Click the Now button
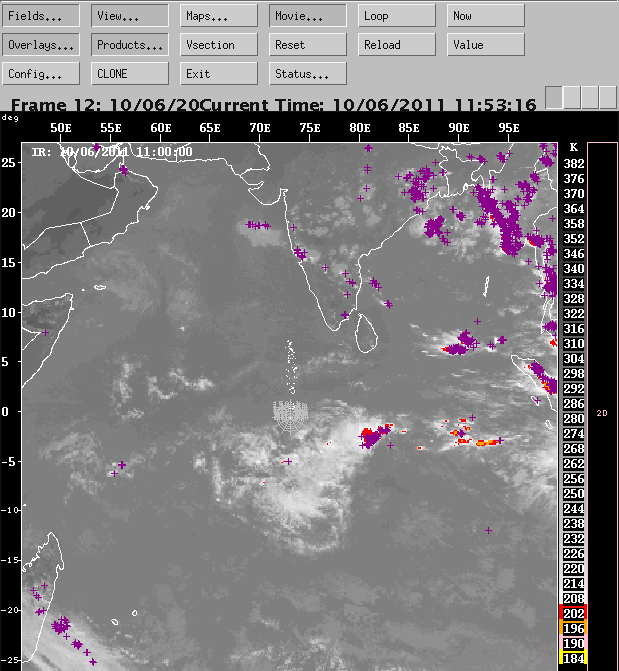The width and height of the screenshot is (619, 671). click(x=486, y=16)
